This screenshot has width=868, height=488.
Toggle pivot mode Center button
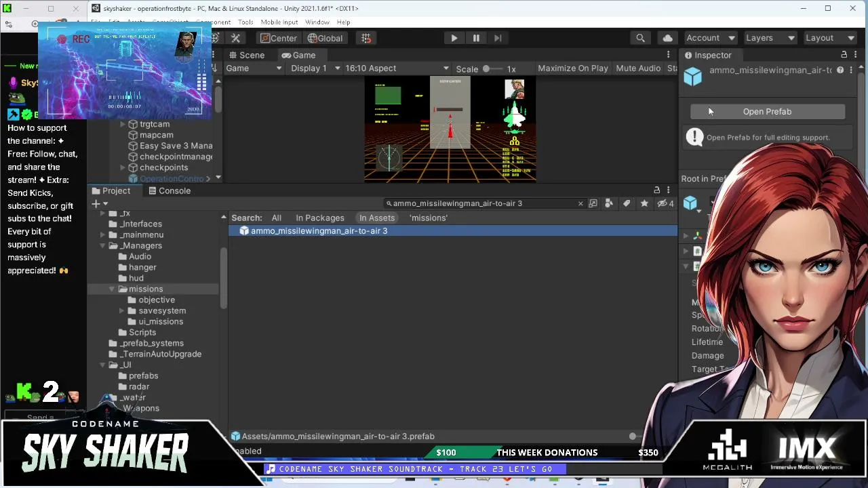pos(279,38)
